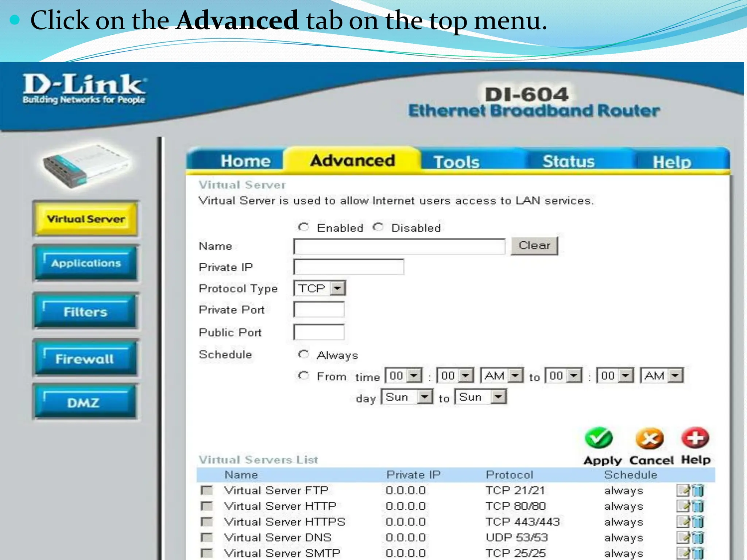Edit the Virtual Server SMTP entry
The image size is (747, 560).
click(683, 553)
